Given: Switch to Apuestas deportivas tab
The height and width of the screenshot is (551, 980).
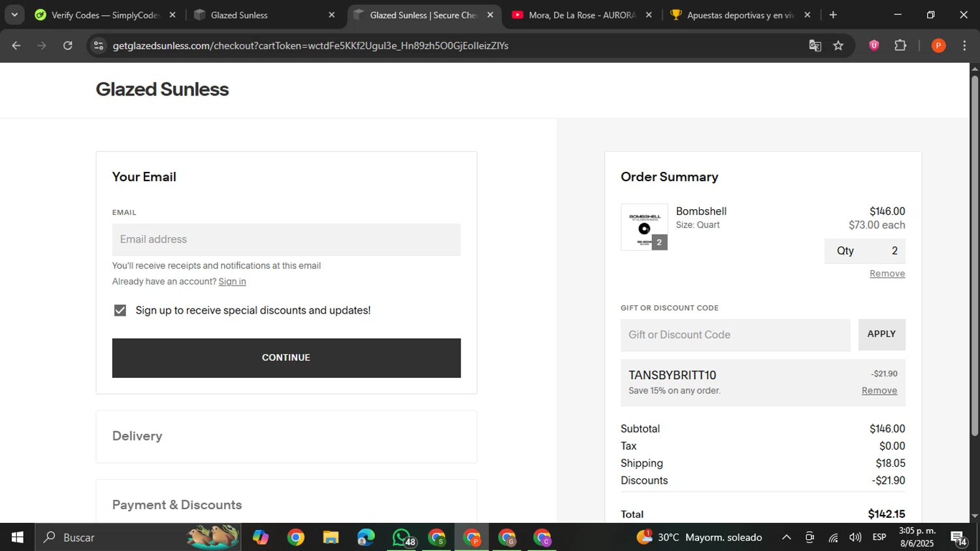Looking at the screenshot, I should 742,14.
